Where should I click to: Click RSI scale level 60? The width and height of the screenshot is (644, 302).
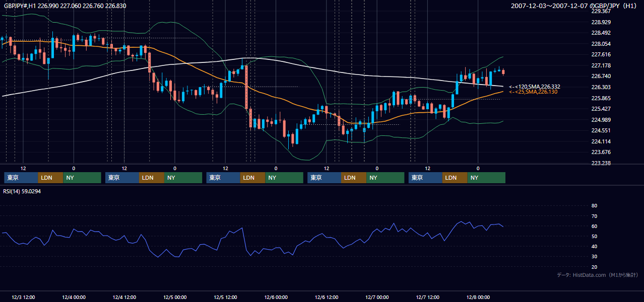(x=594, y=226)
